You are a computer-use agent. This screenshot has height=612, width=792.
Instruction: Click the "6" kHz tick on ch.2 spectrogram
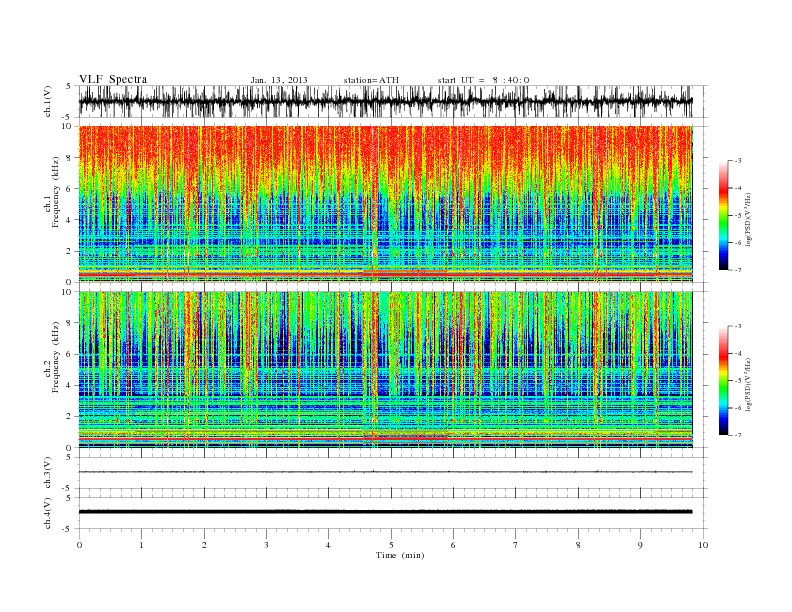[x=69, y=354]
